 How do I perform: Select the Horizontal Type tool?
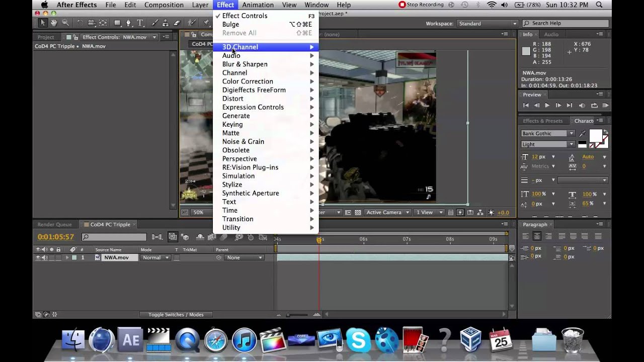click(x=140, y=23)
